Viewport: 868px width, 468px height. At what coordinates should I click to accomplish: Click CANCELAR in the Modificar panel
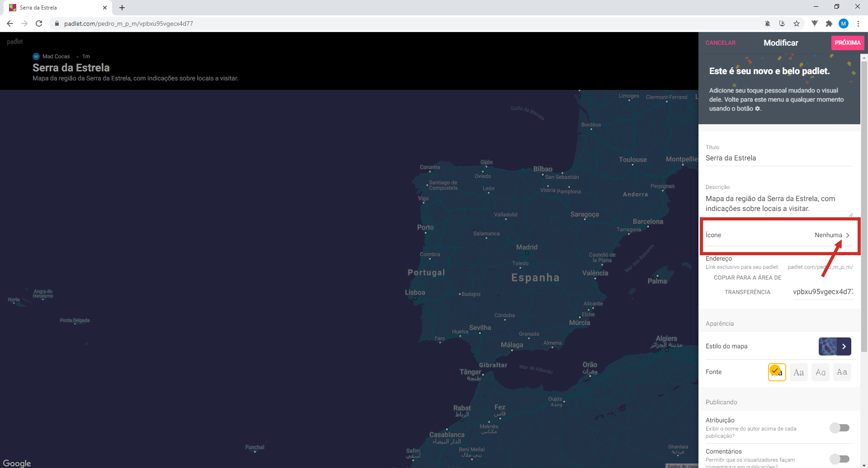click(721, 43)
